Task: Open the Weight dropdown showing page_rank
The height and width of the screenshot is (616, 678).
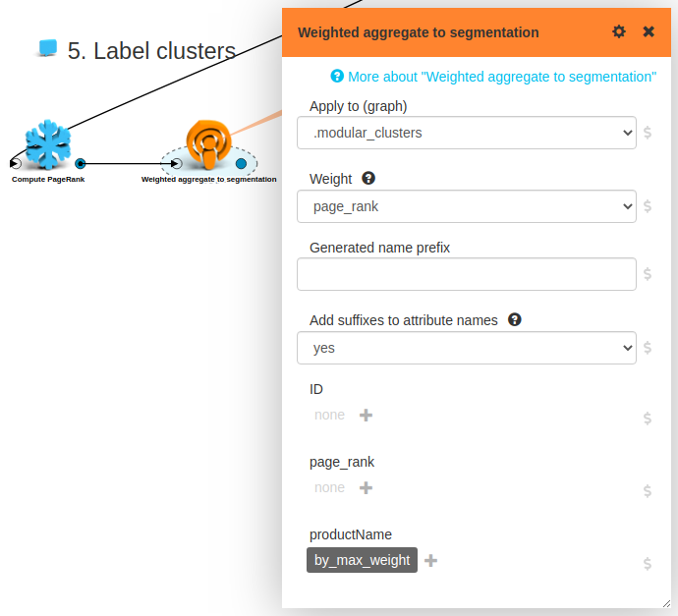Action: click(x=467, y=206)
